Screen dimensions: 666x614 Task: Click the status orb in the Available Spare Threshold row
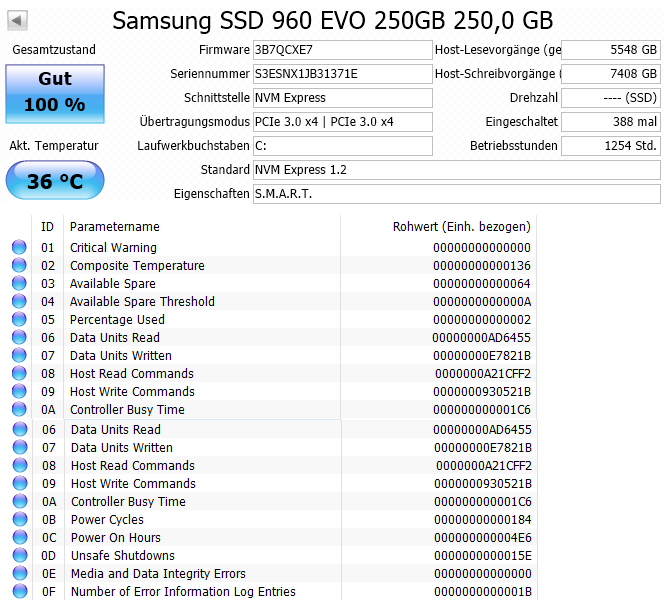(x=19, y=301)
